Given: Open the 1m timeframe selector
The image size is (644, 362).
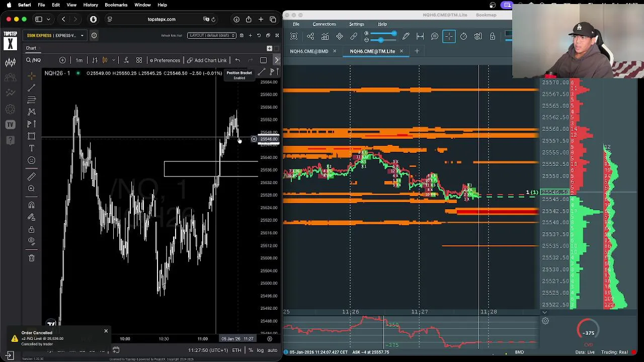Looking at the screenshot, I should tap(79, 60).
